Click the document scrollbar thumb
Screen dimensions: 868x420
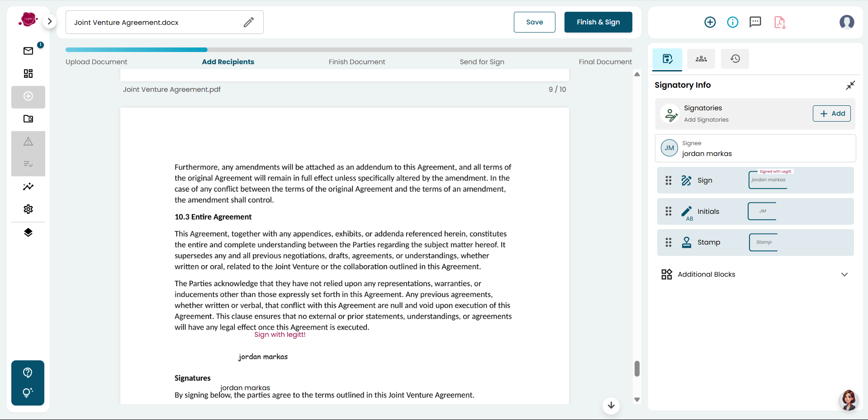[x=637, y=368]
